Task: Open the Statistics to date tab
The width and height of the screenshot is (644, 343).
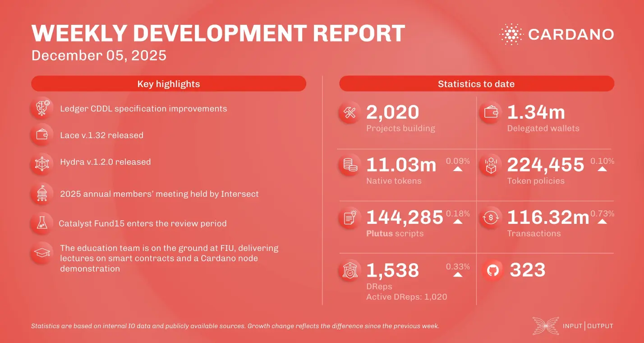Action: click(476, 83)
